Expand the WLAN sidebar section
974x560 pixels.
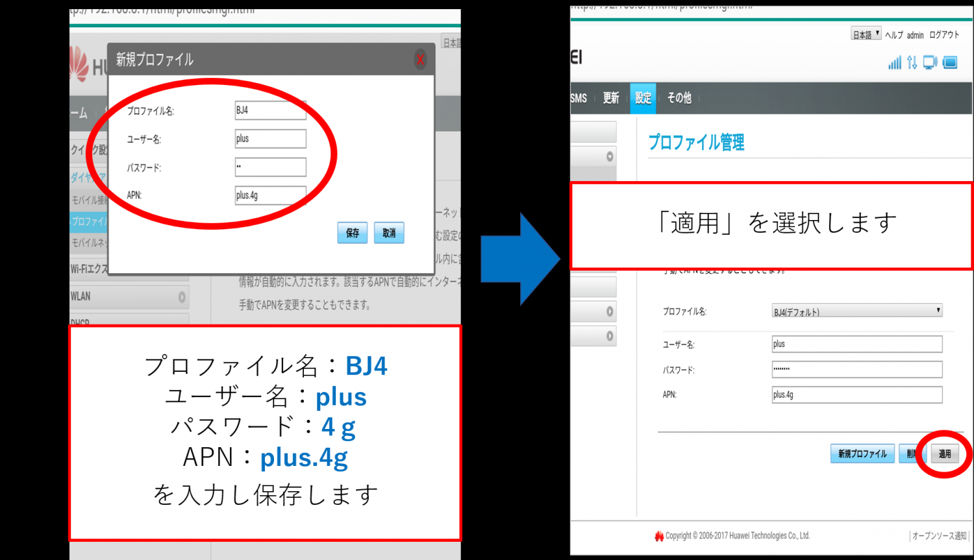(x=181, y=297)
